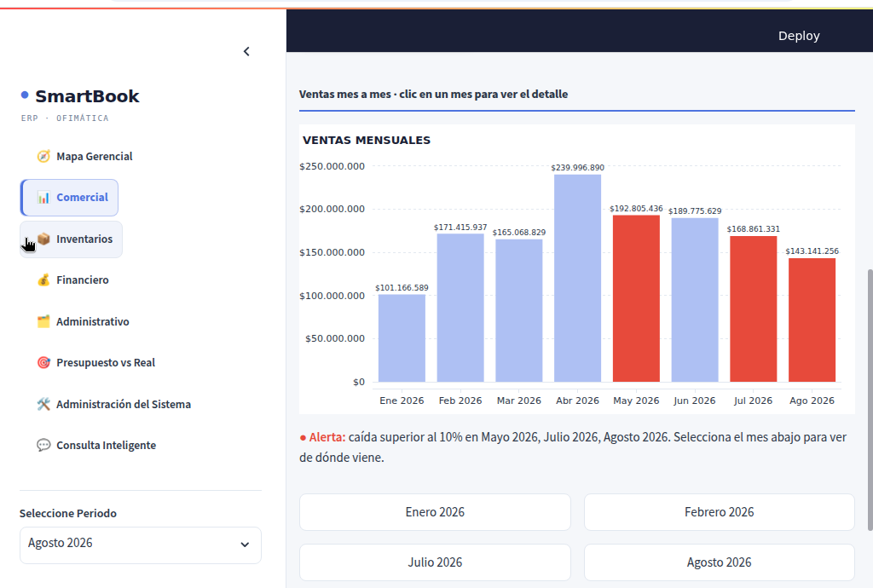Click the red Jul 2026 bar
This screenshot has height=588, width=873.
[754, 308]
